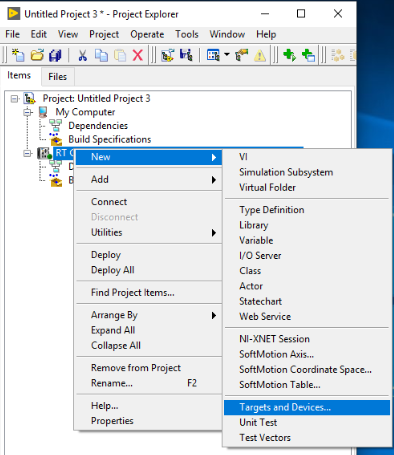Click the Copy toolbar icon
This screenshot has width=394, height=455.
coord(101,55)
